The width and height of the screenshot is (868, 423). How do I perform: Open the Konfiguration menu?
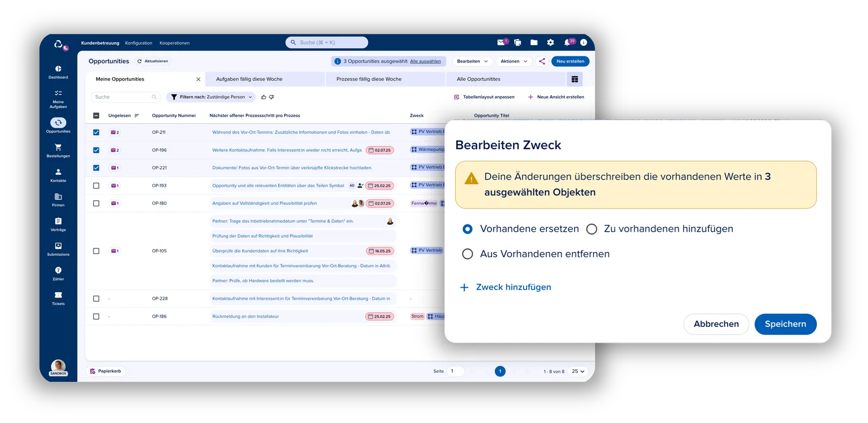(138, 43)
